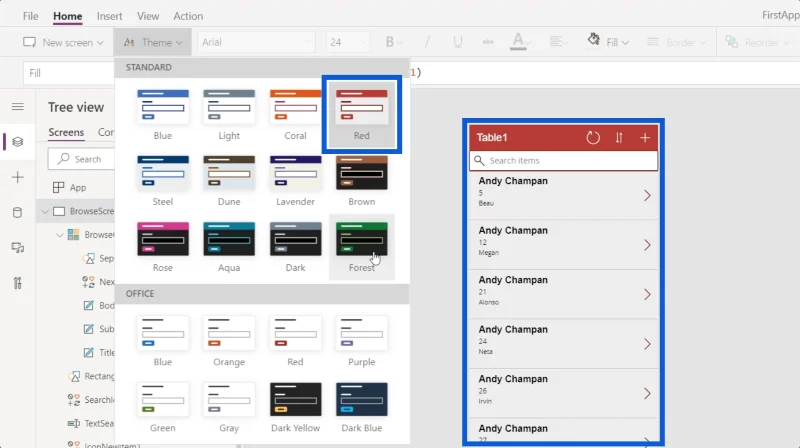Click the refresh icon in Table1 header
The width and height of the screenshot is (800, 448).
[593, 137]
